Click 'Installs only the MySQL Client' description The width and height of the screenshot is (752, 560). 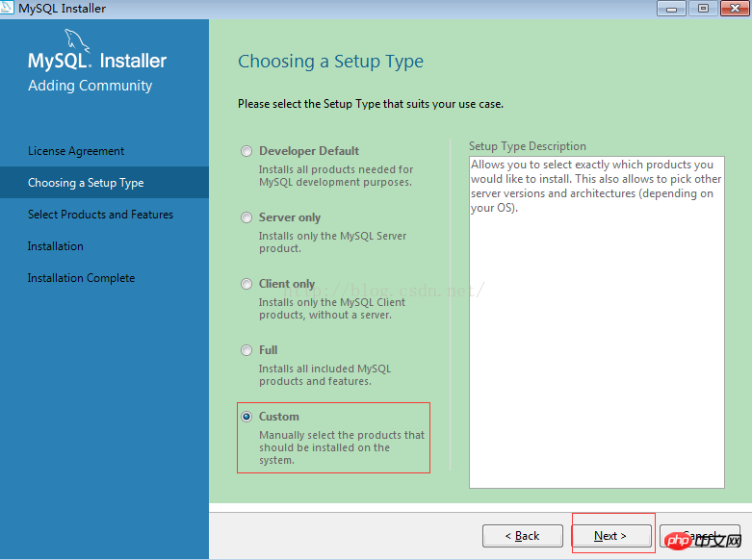(x=332, y=309)
